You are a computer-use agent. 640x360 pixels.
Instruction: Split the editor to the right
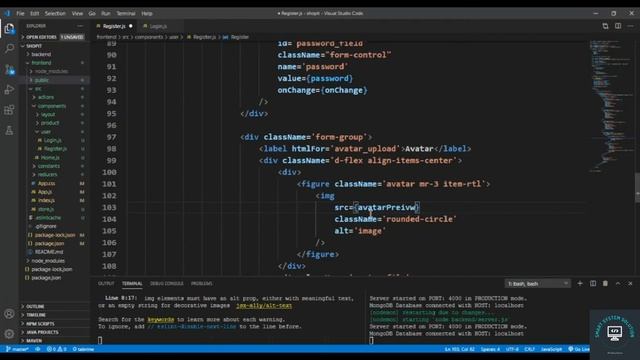[x=618, y=26]
